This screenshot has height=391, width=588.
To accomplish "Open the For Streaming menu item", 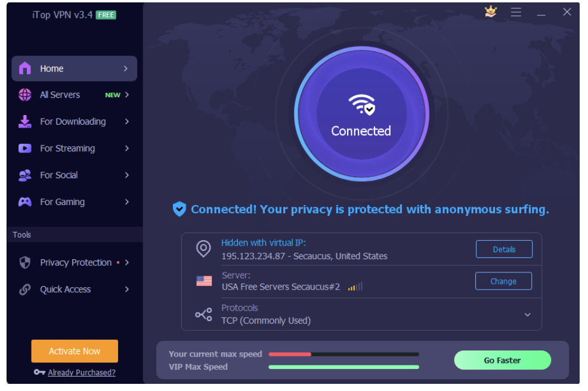I will click(x=75, y=148).
